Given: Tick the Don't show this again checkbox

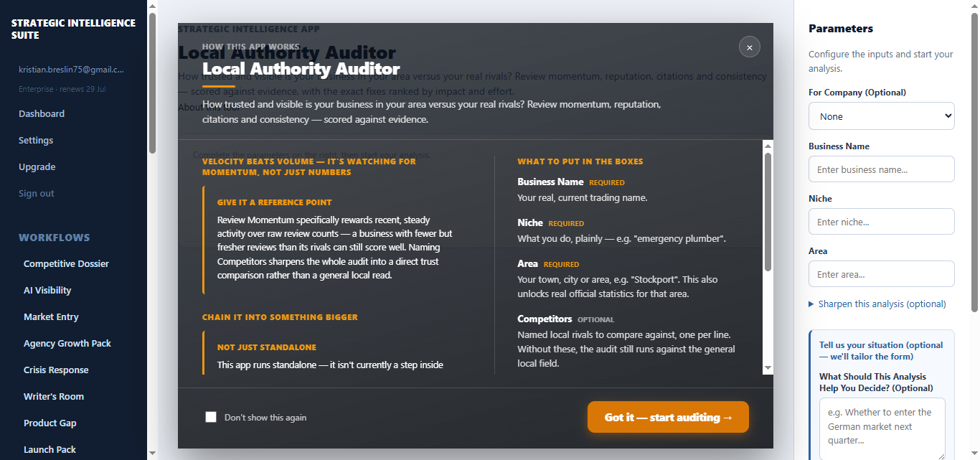Looking at the screenshot, I should point(211,417).
